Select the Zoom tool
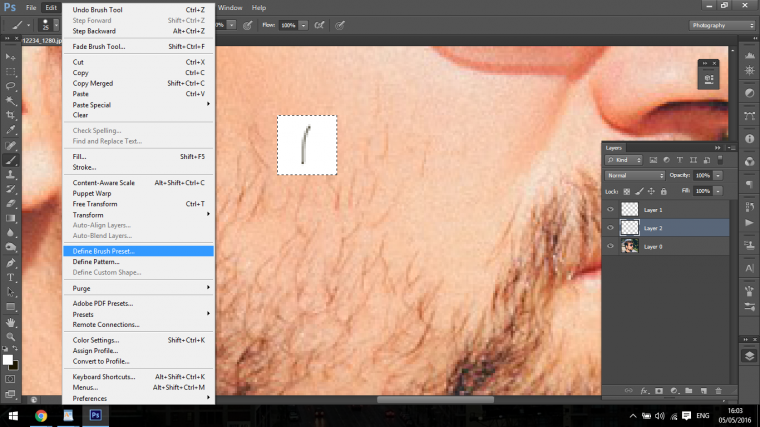Image resolution: width=760 pixels, height=427 pixels. pos(10,337)
